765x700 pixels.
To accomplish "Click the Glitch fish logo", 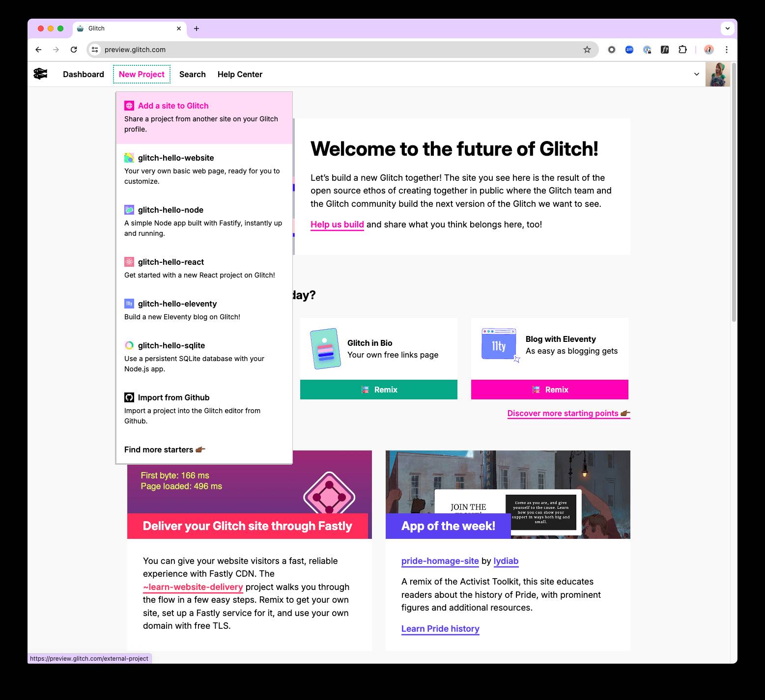I will (x=40, y=74).
